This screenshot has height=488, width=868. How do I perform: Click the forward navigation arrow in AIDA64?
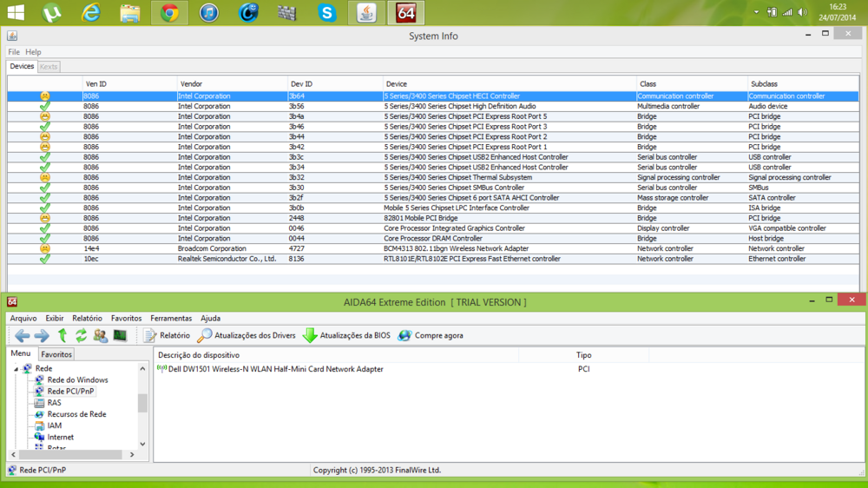42,335
